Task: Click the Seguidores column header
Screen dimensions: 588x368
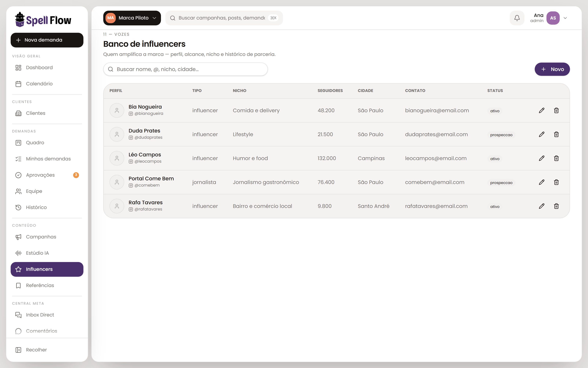Action: click(x=330, y=91)
